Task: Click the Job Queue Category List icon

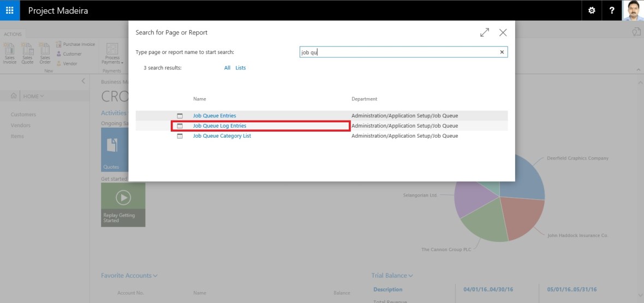Action: pos(180,136)
